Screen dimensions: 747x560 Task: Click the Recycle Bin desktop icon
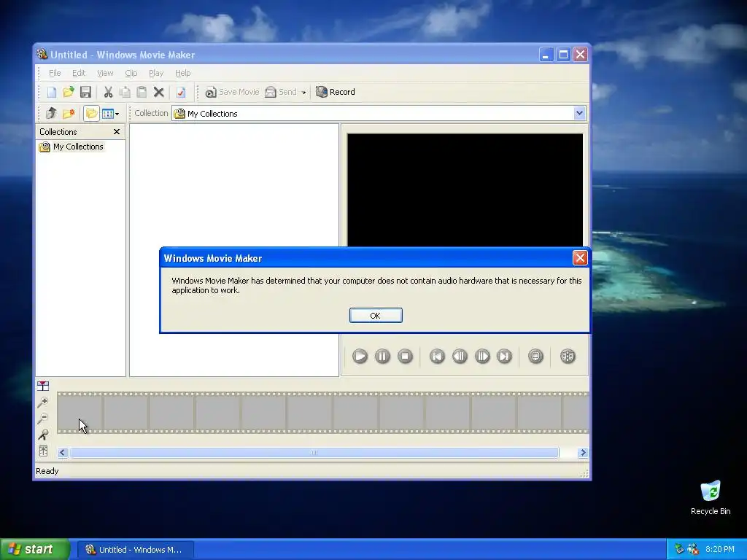(711, 497)
